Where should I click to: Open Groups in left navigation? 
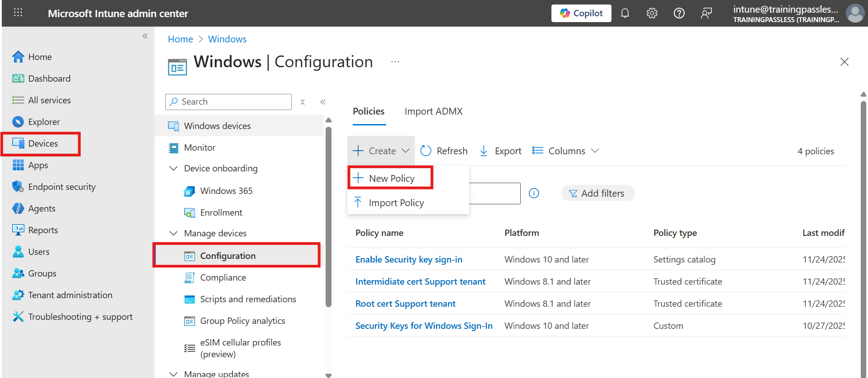tap(34, 273)
